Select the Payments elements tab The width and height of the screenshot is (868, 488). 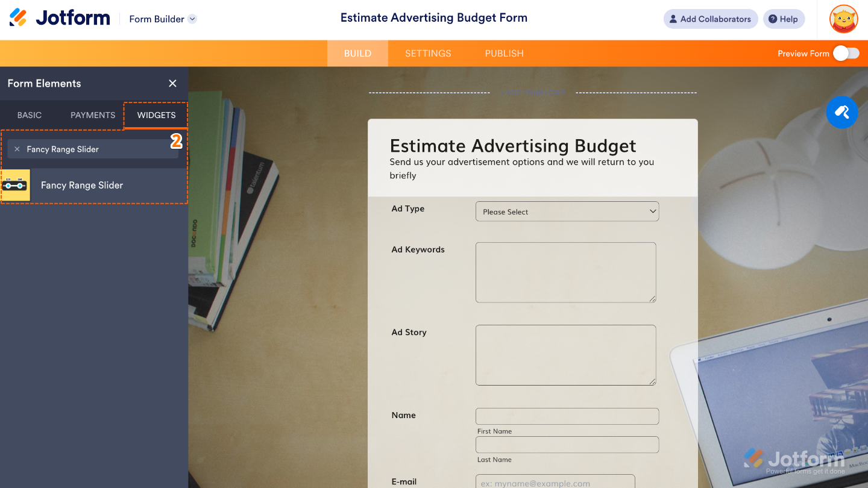(x=93, y=115)
